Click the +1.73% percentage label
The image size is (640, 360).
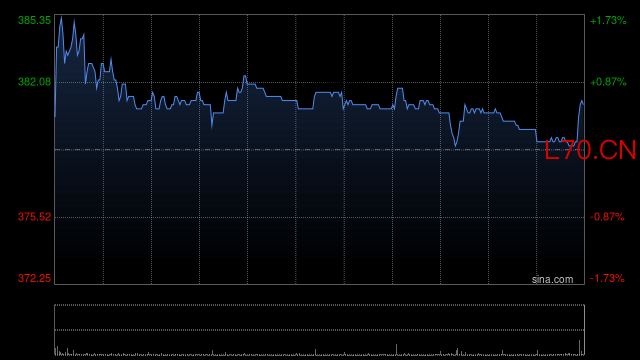click(x=608, y=20)
